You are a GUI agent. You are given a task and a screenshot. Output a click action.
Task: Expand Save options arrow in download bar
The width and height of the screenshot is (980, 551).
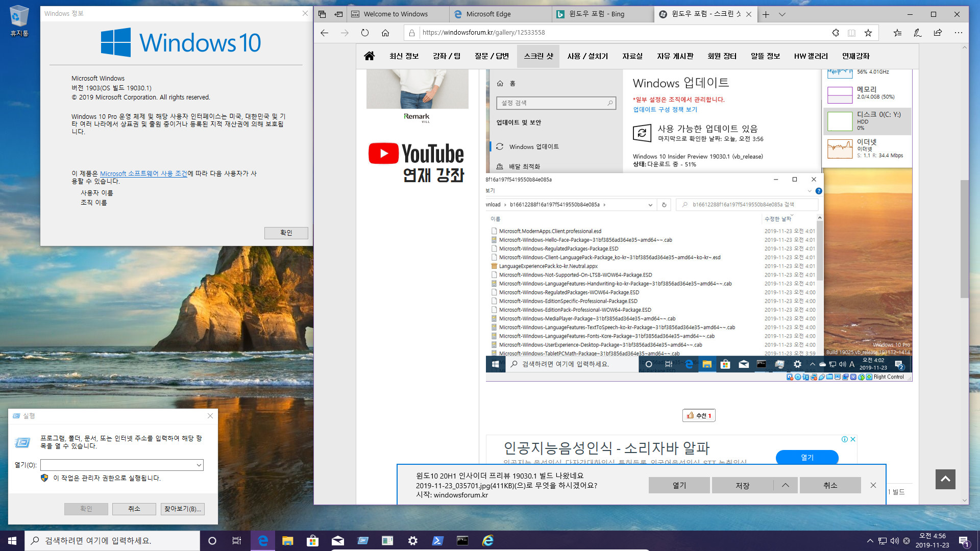point(786,485)
